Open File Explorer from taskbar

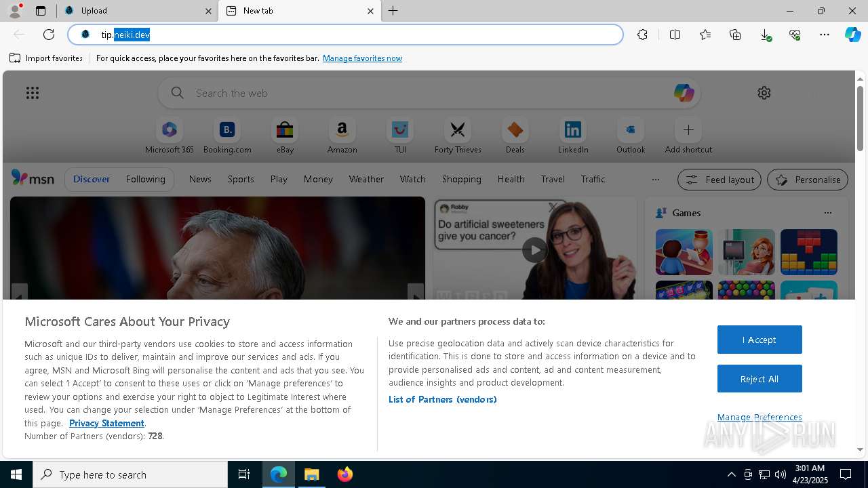click(x=312, y=474)
